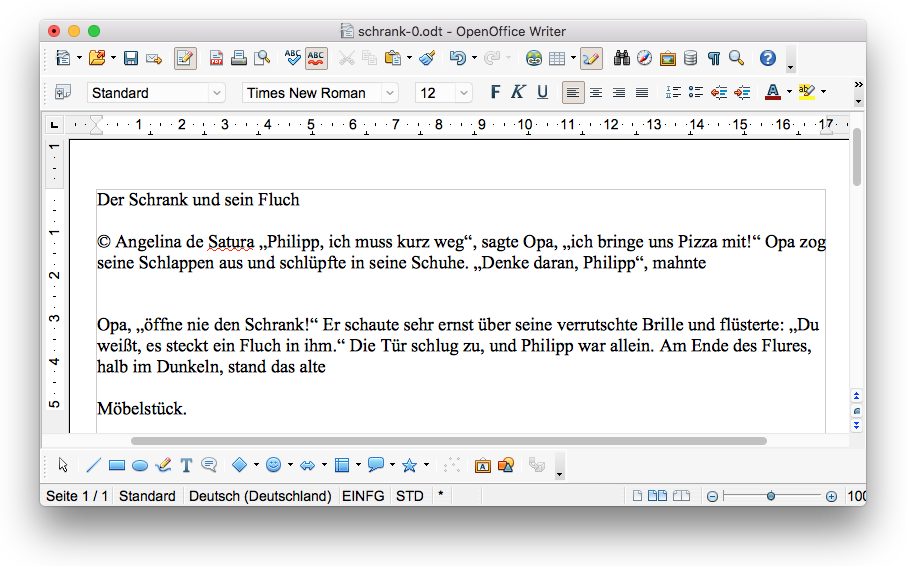Insert a Table

(557, 58)
